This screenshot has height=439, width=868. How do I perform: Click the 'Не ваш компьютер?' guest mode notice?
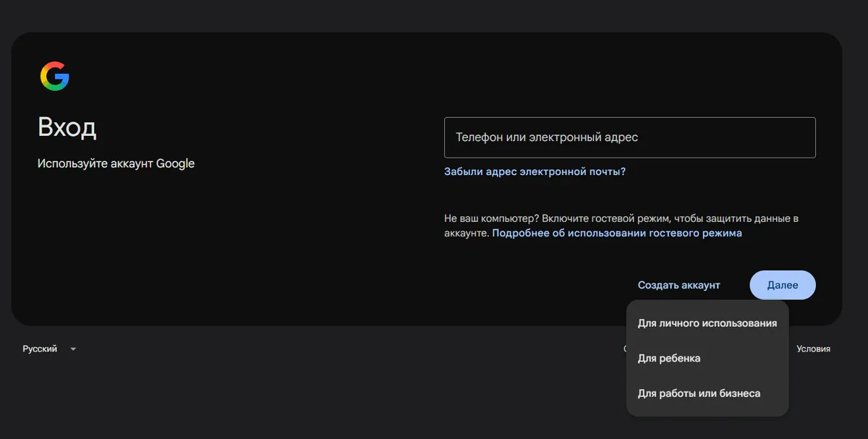point(621,226)
